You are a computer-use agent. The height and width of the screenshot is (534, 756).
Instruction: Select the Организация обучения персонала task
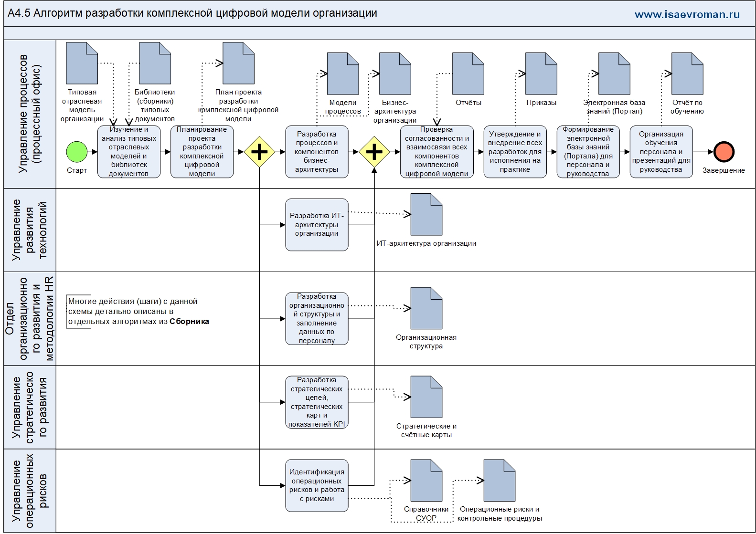tap(661, 152)
